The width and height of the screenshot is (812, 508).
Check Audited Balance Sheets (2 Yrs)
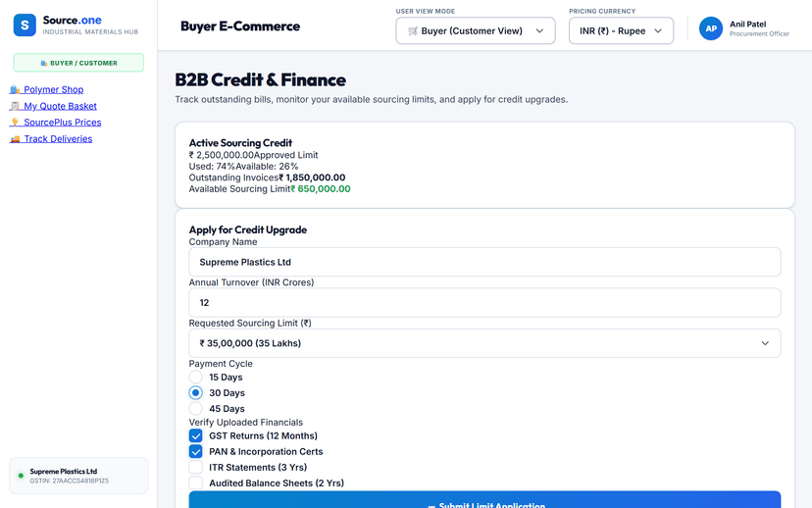coord(196,483)
